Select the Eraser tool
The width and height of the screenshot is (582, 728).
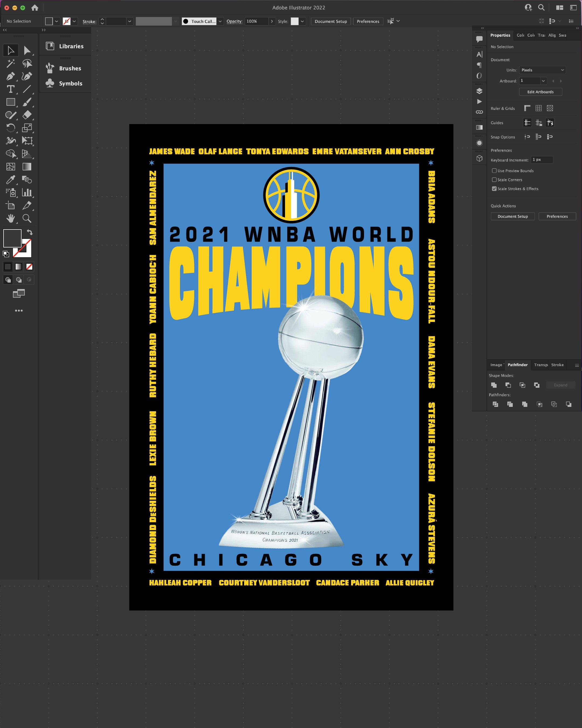pyautogui.click(x=27, y=115)
